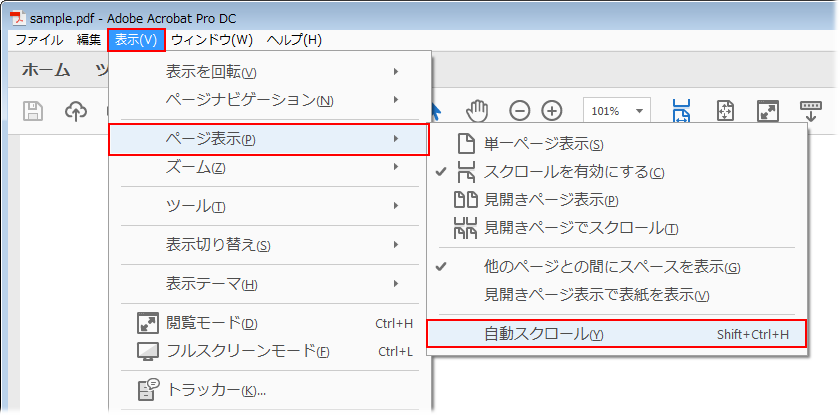Choose 見開きページ表示 option
840x415 pixels.
point(617,200)
